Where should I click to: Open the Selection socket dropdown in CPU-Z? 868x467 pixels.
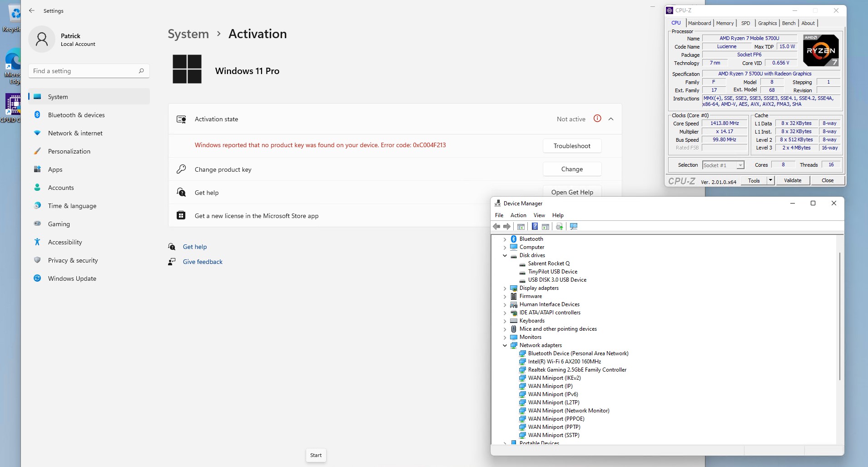[740, 165]
